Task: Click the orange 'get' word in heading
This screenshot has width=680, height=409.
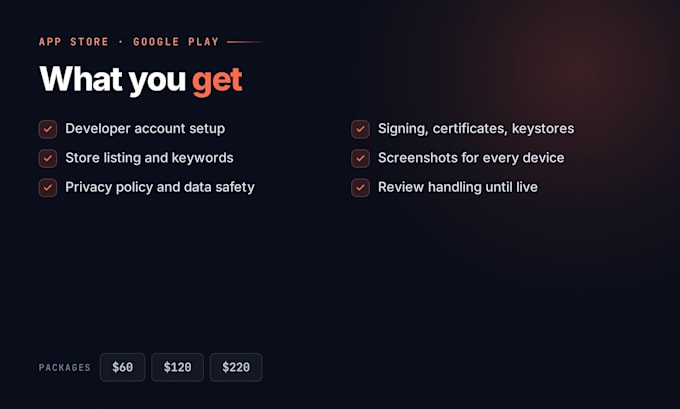Action: [217, 82]
